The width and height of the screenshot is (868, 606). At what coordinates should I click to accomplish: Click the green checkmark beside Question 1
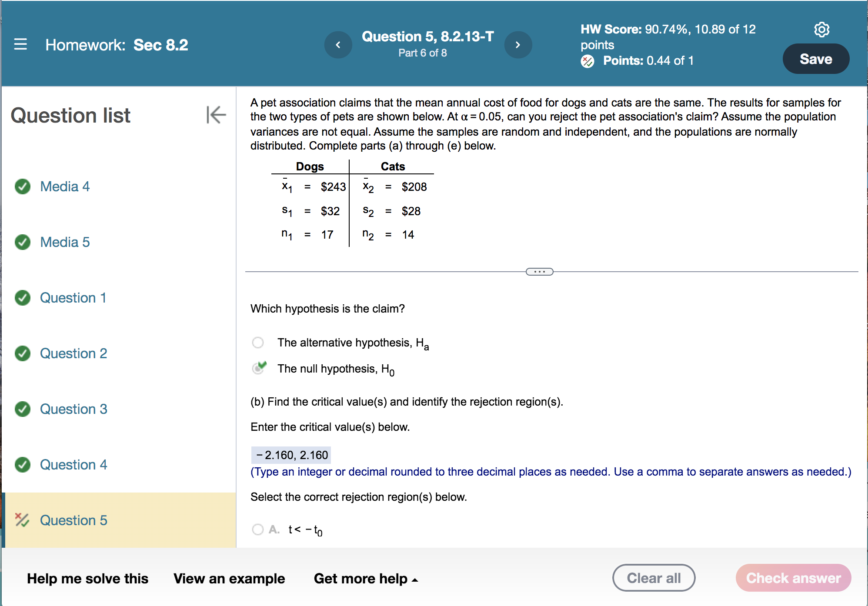click(23, 298)
